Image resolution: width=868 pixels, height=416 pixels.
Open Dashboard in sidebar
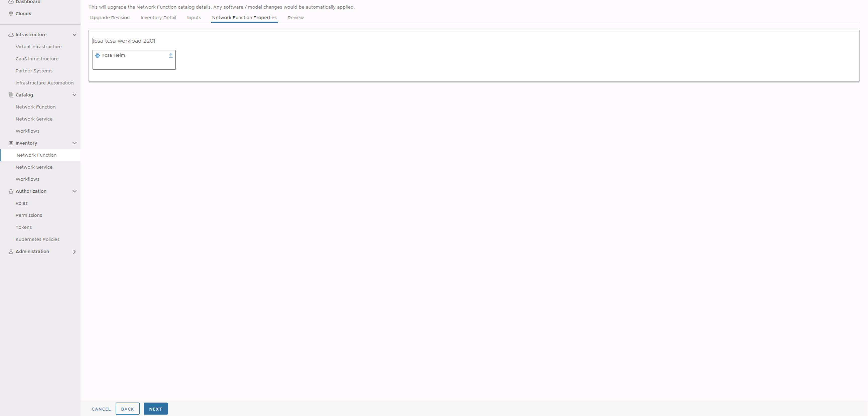[28, 2]
